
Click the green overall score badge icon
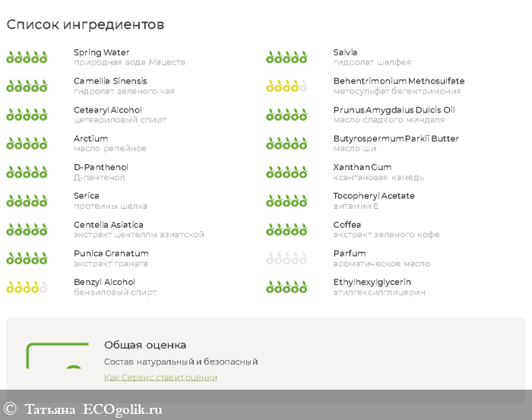pos(58,365)
